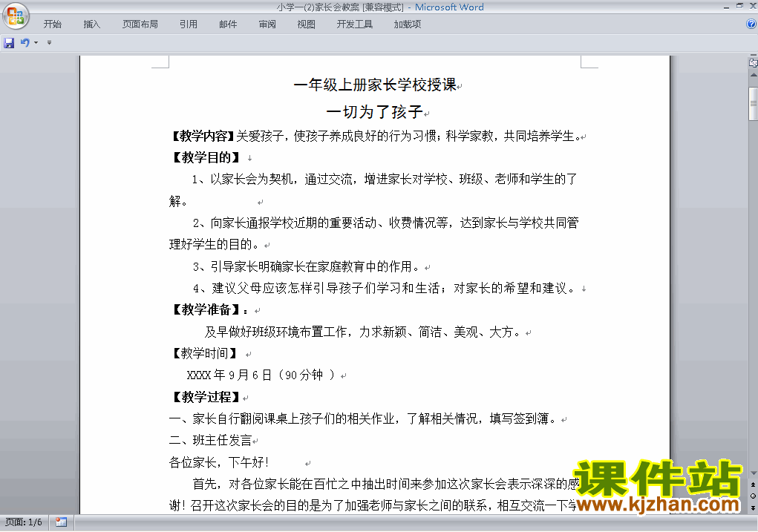Click the subtitle 一切为了孩子
This screenshot has width=758, height=532.
click(375, 112)
